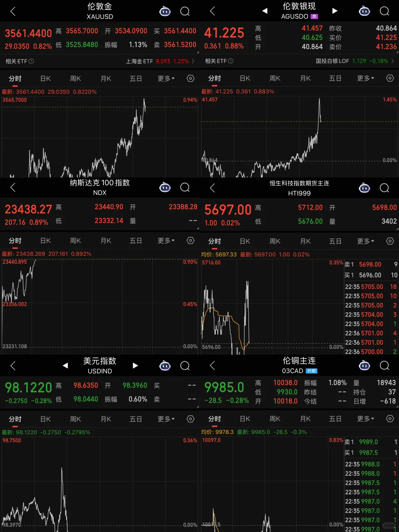The height and width of the screenshot is (532, 399).
Task: Open 上海金ETF related ETF chevron
Action: pos(193,61)
